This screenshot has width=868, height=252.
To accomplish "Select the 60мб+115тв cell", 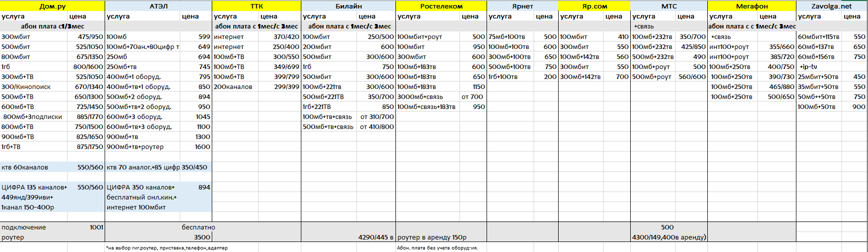I will click(x=818, y=37).
